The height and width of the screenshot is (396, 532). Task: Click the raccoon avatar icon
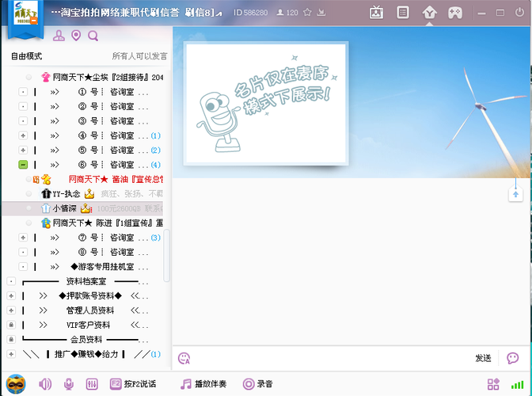point(16,384)
